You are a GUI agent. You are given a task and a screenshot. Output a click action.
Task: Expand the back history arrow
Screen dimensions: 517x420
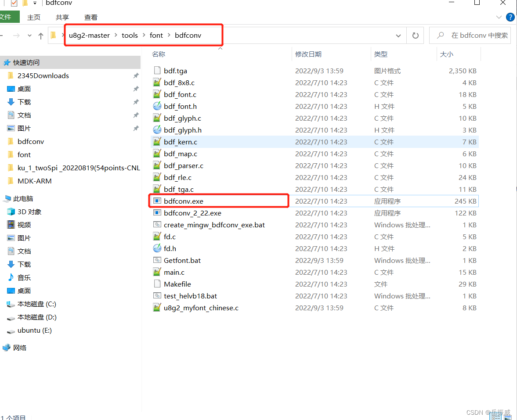[x=29, y=36]
